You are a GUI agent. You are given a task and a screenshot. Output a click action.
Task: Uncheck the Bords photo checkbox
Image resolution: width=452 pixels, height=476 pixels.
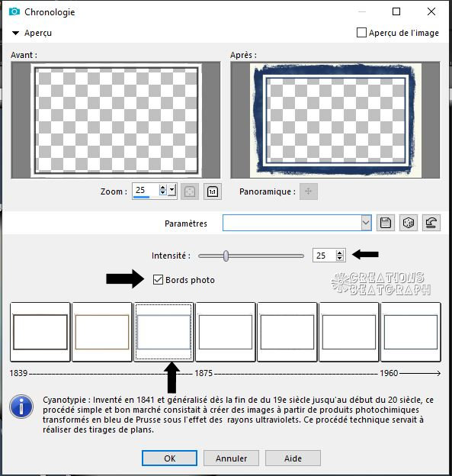pos(158,280)
